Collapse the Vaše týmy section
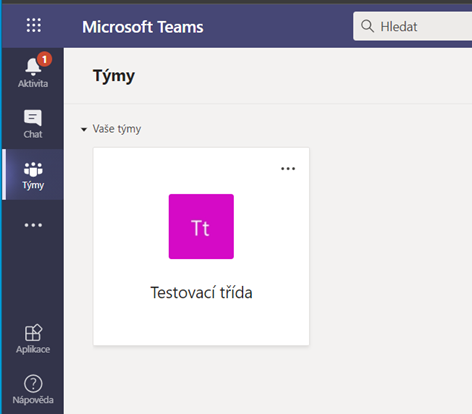Viewport: 472px width, 414px height. (x=84, y=129)
